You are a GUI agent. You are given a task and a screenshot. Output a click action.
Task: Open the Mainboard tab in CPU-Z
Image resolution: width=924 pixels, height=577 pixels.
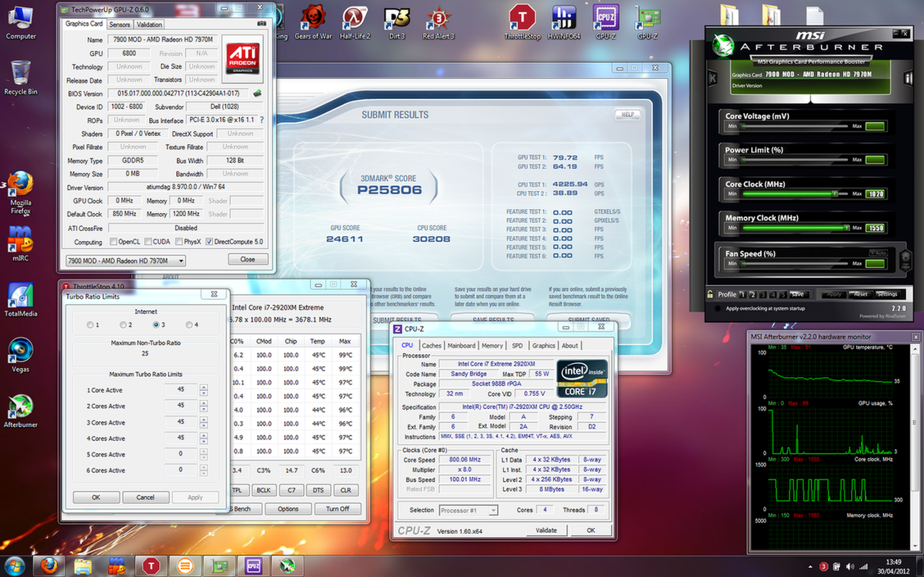pyautogui.click(x=461, y=345)
